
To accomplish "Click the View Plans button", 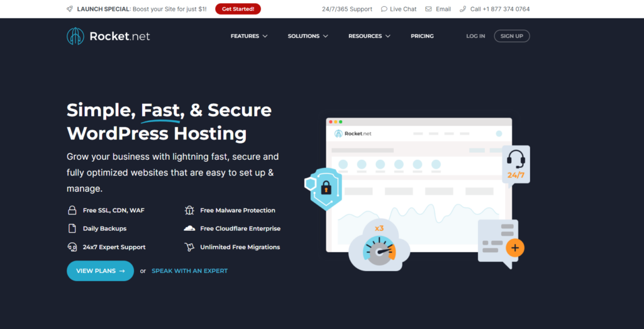I will [100, 270].
